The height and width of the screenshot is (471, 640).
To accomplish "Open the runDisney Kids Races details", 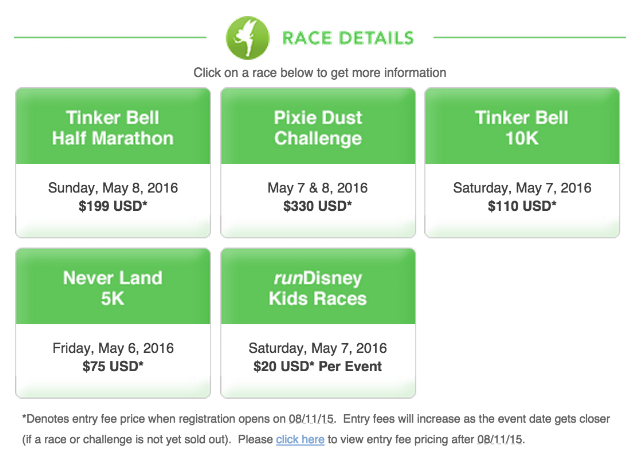I will click(318, 288).
